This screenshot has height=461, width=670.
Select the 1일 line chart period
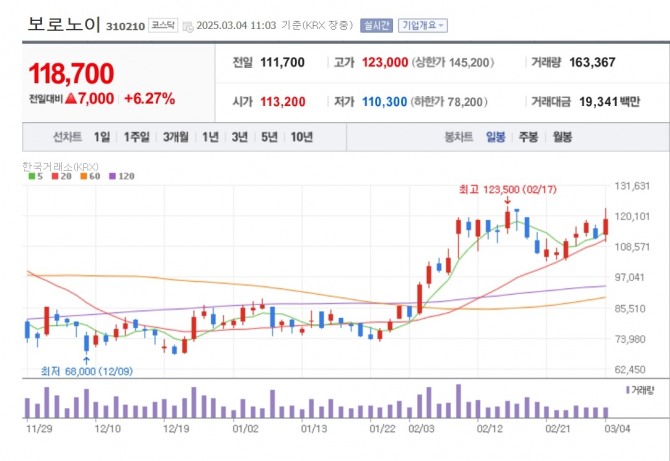pyautogui.click(x=102, y=137)
